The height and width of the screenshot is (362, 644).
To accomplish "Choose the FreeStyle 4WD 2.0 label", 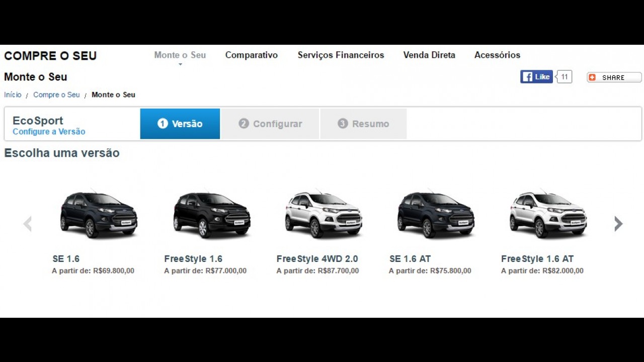I will click(317, 259).
